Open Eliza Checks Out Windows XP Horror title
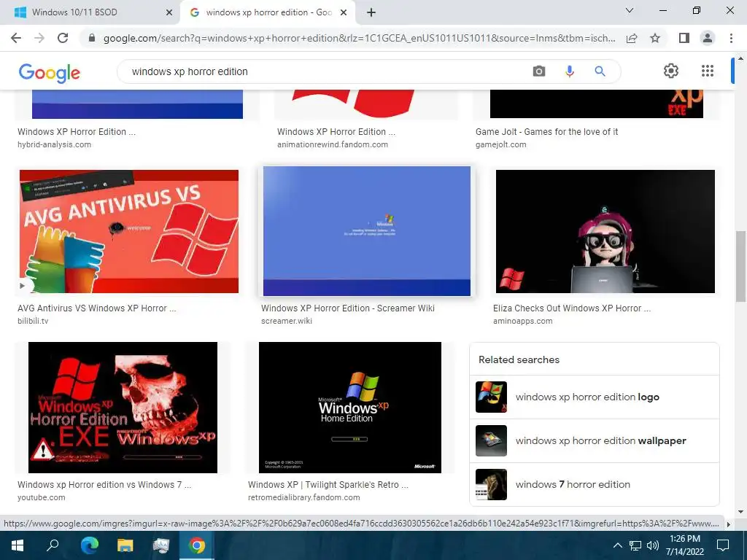This screenshot has height=560, width=747. (x=572, y=308)
